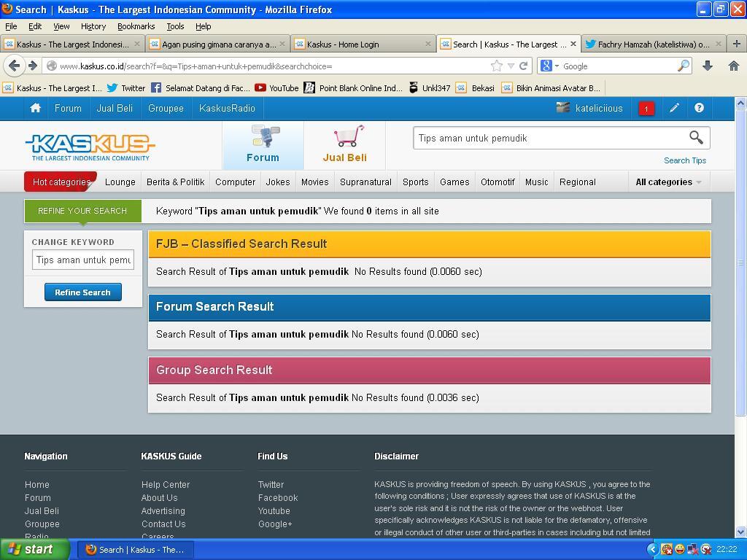
Task: Go forward with the browser forward arrow
Action: click(32, 66)
